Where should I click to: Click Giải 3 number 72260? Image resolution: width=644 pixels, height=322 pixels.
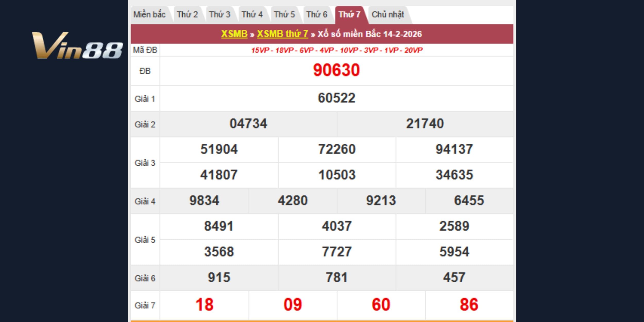coord(337,149)
